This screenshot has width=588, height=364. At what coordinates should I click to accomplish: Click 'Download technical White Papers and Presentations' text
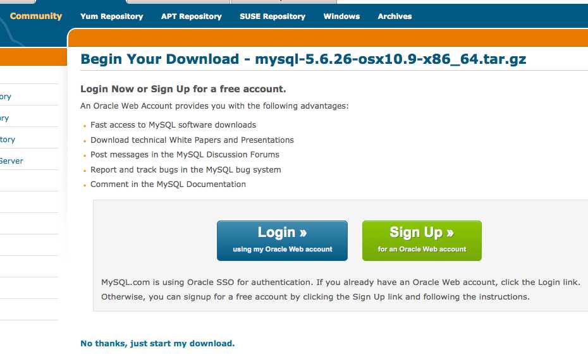pyautogui.click(x=192, y=140)
